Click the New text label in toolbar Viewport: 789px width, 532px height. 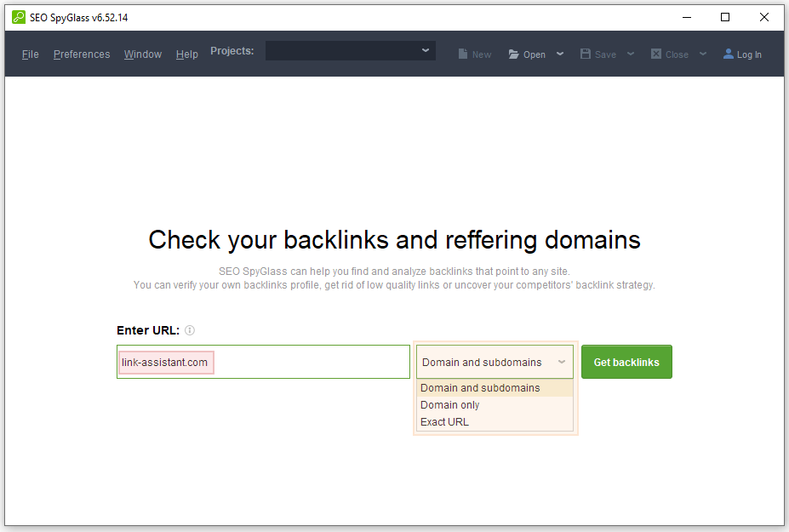[482, 54]
